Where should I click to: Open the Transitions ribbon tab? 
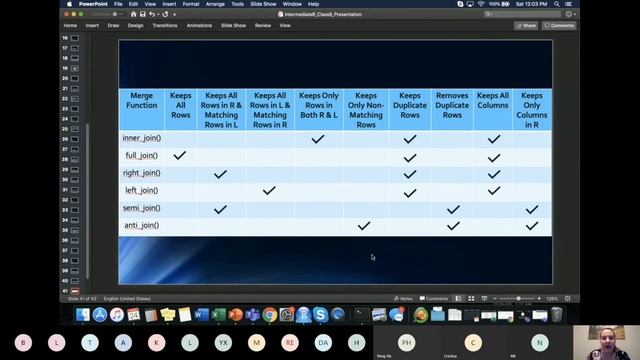click(x=165, y=25)
